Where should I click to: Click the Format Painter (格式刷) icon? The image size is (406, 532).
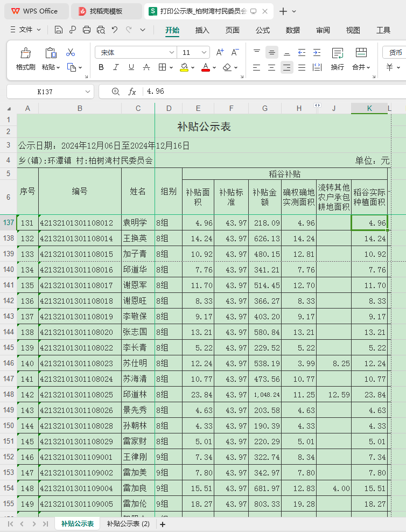coord(25,53)
